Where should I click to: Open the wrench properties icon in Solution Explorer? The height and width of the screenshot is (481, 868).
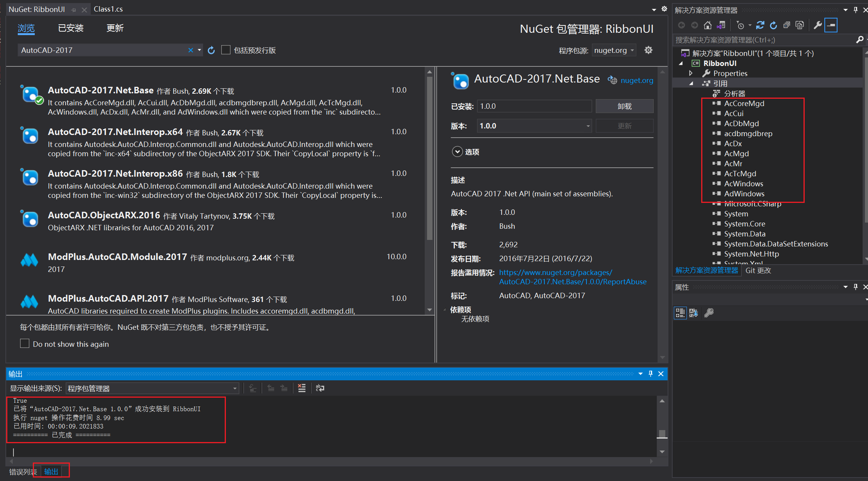pyautogui.click(x=817, y=25)
